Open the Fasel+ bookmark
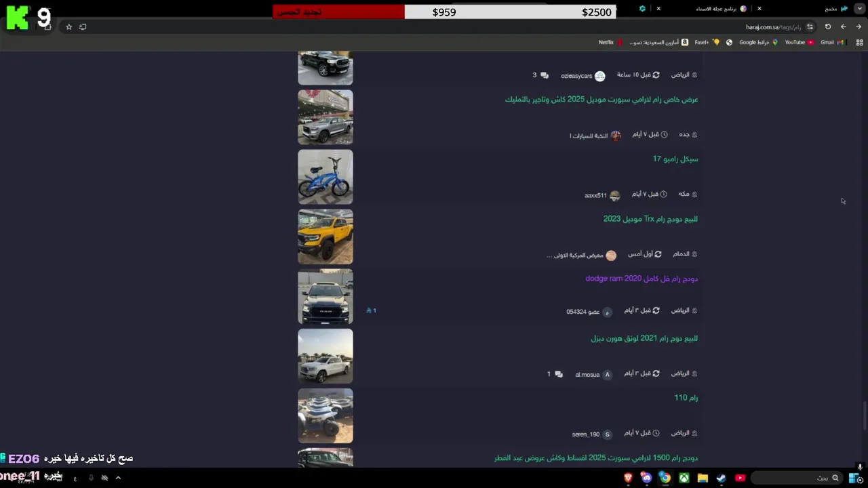 [707, 42]
